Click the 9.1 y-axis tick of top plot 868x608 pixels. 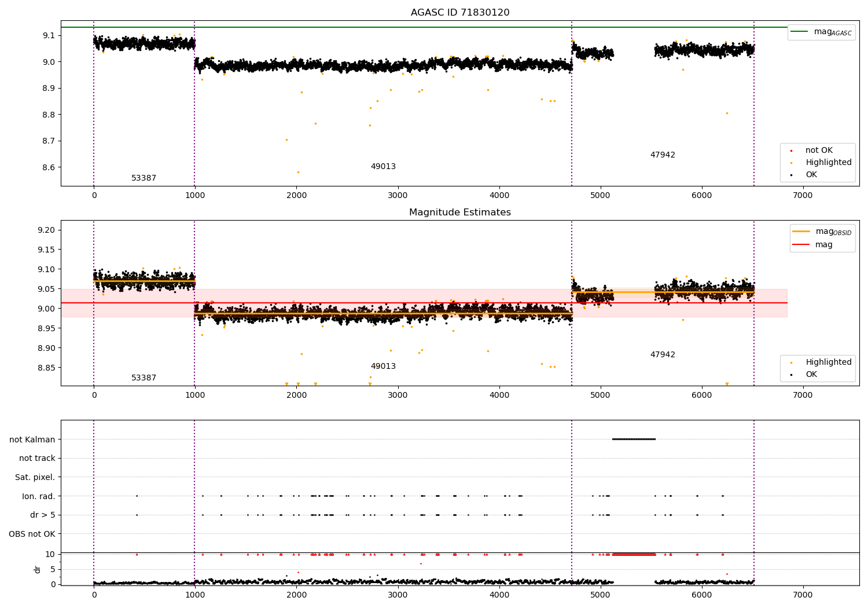click(49, 36)
